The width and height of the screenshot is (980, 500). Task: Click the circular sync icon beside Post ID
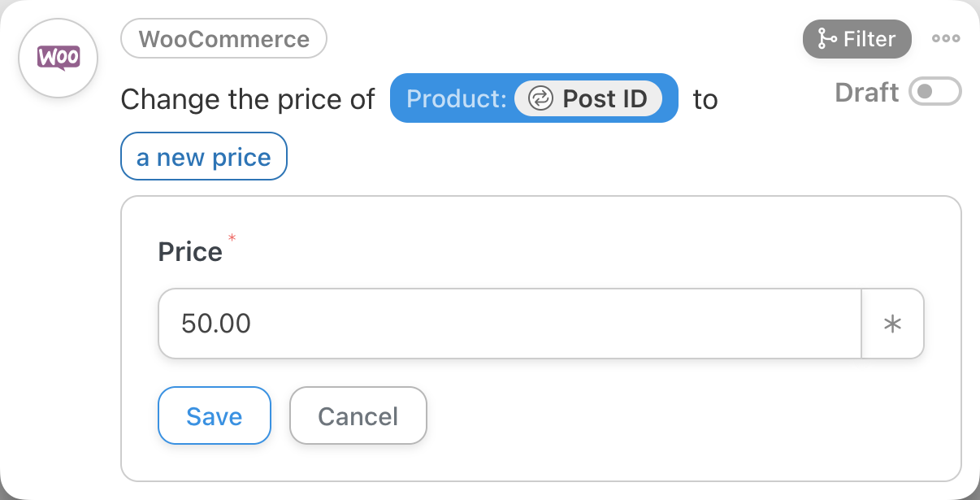[540, 99]
